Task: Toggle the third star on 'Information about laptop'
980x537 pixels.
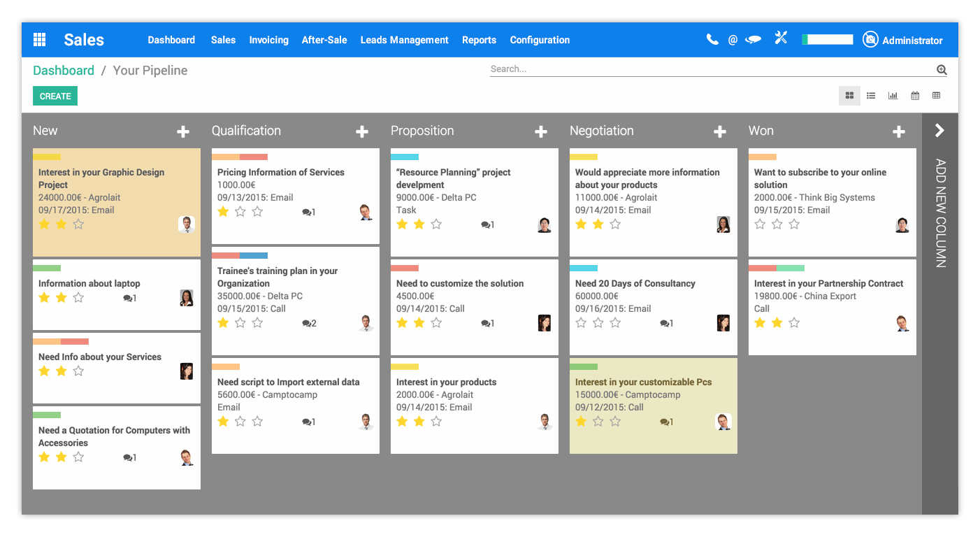Action: (x=78, y=297)
